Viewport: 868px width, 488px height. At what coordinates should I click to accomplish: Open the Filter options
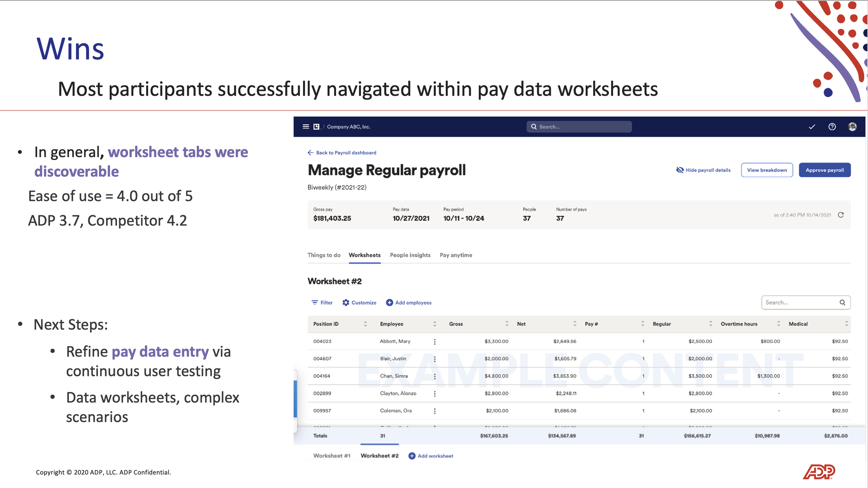pos(322,303)
